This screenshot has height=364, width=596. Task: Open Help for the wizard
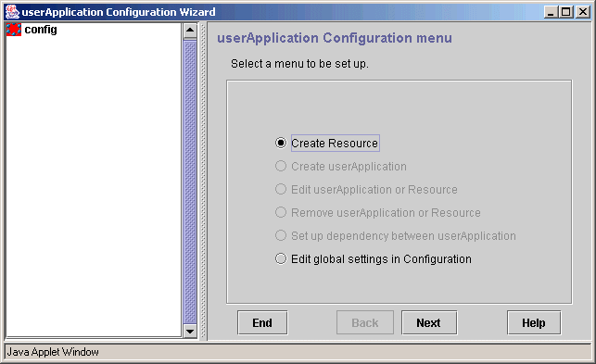click(x=534, y=323)
